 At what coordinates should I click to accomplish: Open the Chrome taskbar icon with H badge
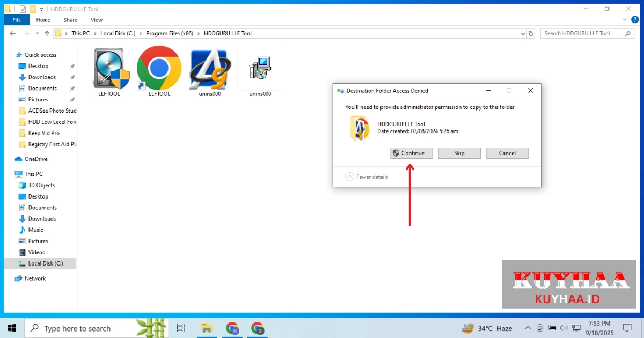tap(232, 328)
